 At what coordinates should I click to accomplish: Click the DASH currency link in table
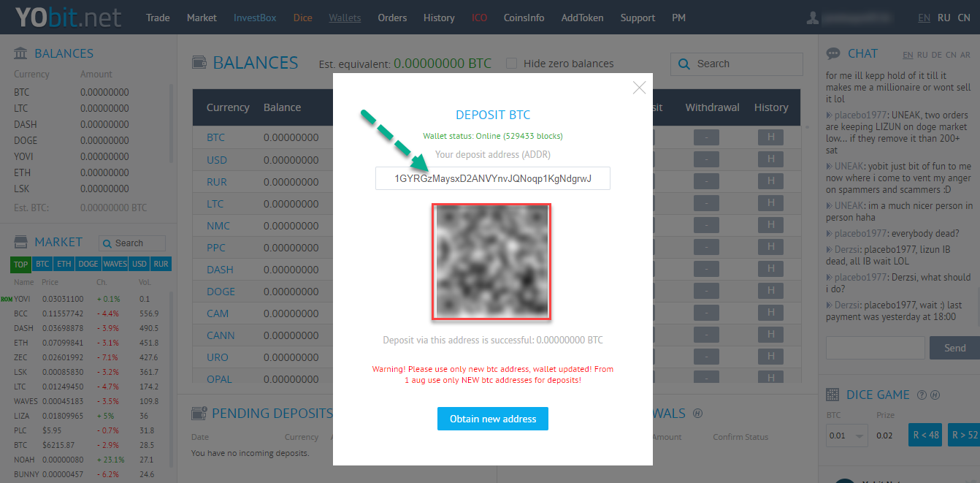pyautogui.click(x=220, y=269)
